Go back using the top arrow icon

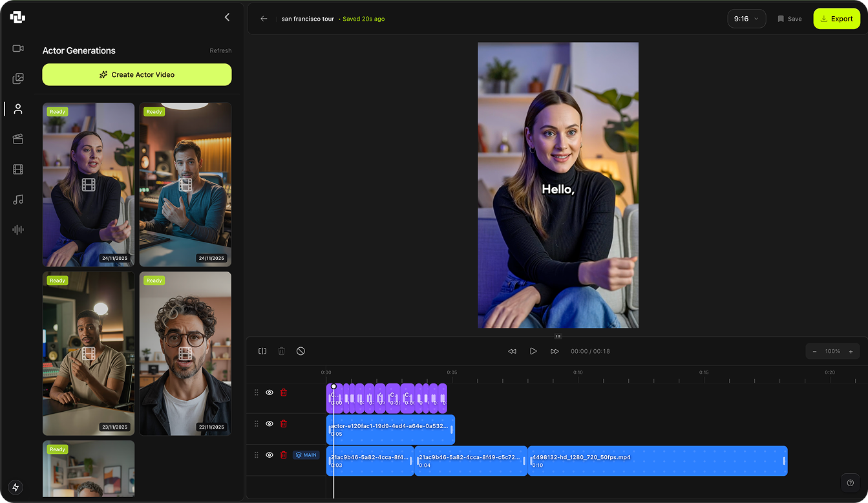pos(264,19)
